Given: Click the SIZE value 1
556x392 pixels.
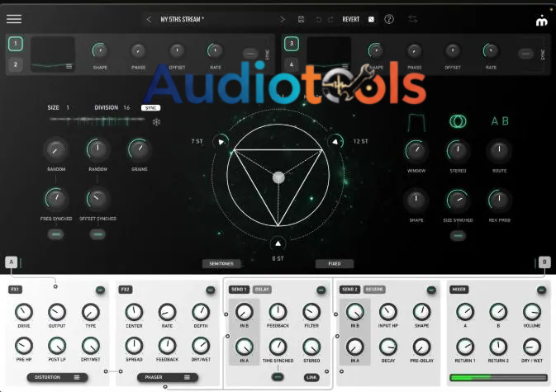Looking at the screenshot, I should (68, 107).
